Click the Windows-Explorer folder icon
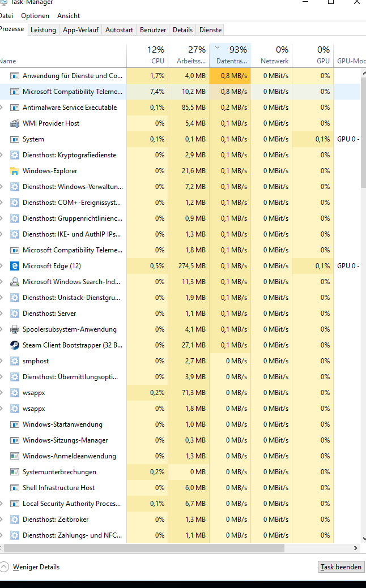 pyautogui.click(x=15, y=171)
